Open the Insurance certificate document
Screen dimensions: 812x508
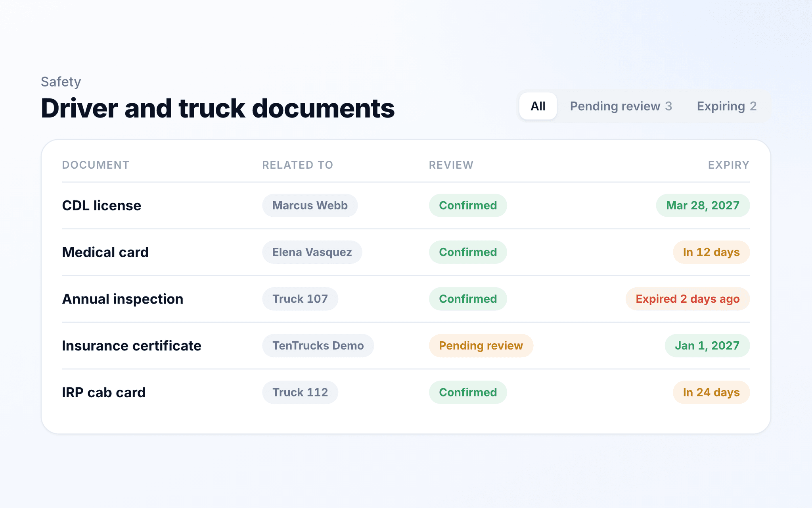click(132, 346)
